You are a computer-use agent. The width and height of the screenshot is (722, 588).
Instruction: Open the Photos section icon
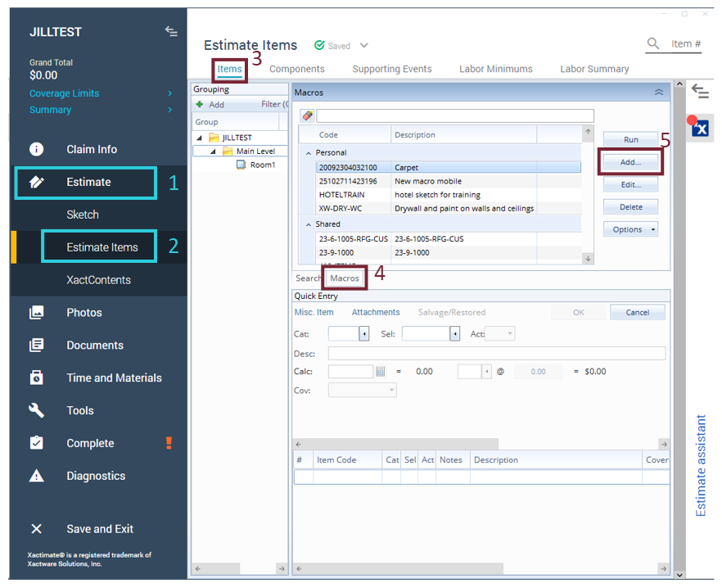(36, 313)
